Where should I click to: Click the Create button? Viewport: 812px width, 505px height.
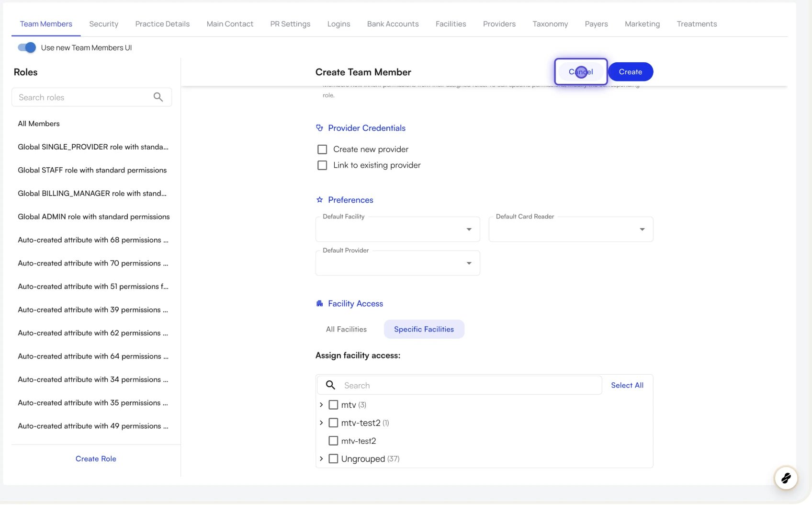pos(631,72)
